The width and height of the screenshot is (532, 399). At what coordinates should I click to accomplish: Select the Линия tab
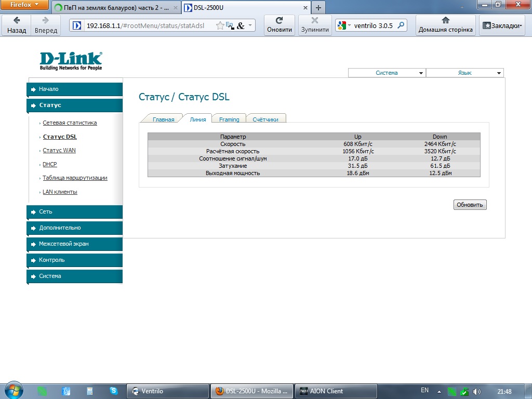click(x=198, y=119)
